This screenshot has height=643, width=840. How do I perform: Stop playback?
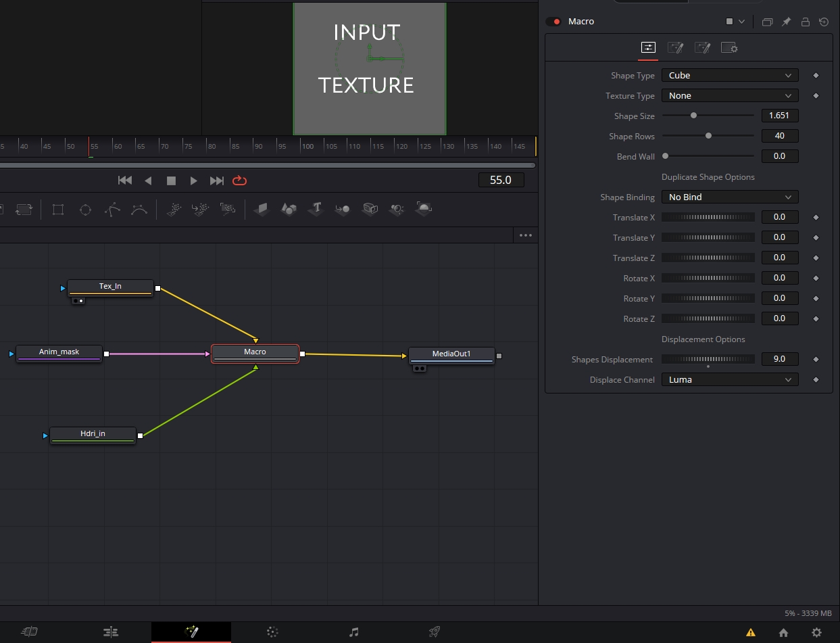(x=171, y=181)
